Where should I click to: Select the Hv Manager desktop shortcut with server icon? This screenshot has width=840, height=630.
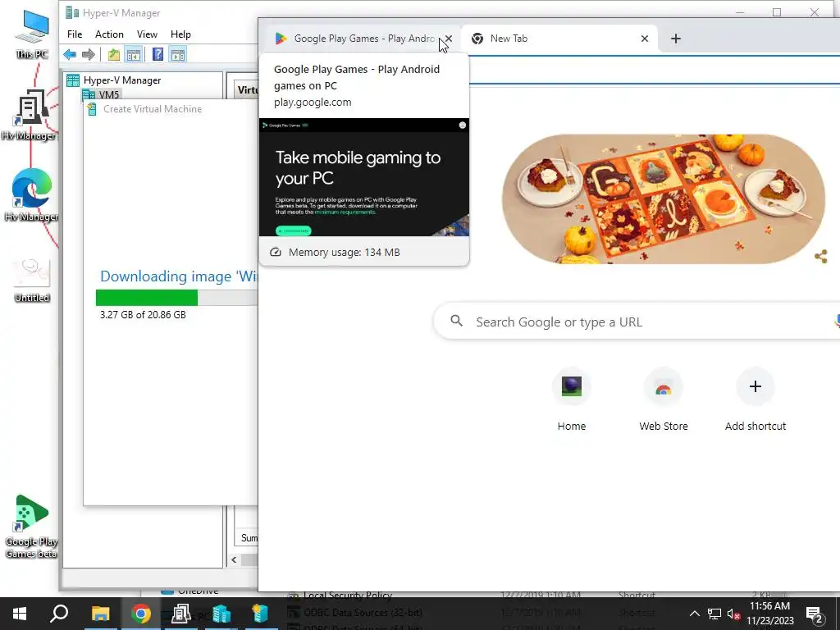pyautogui.click(x=30, y=115)
